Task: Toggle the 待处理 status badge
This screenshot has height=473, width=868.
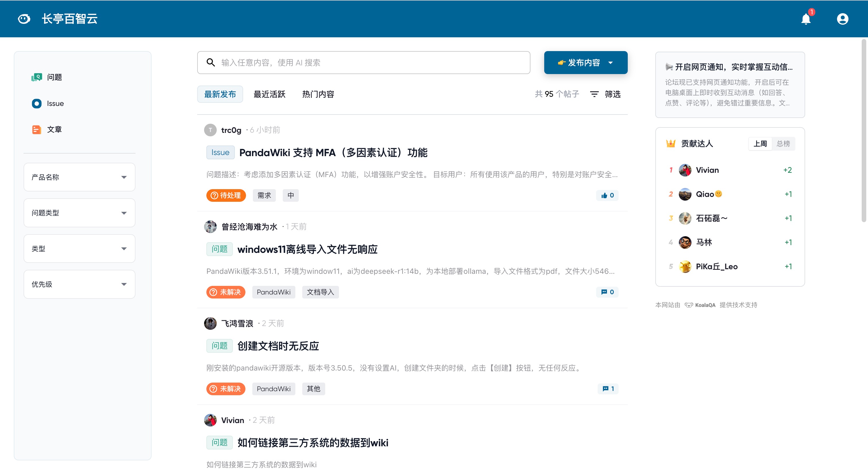Action: point(226,195)
